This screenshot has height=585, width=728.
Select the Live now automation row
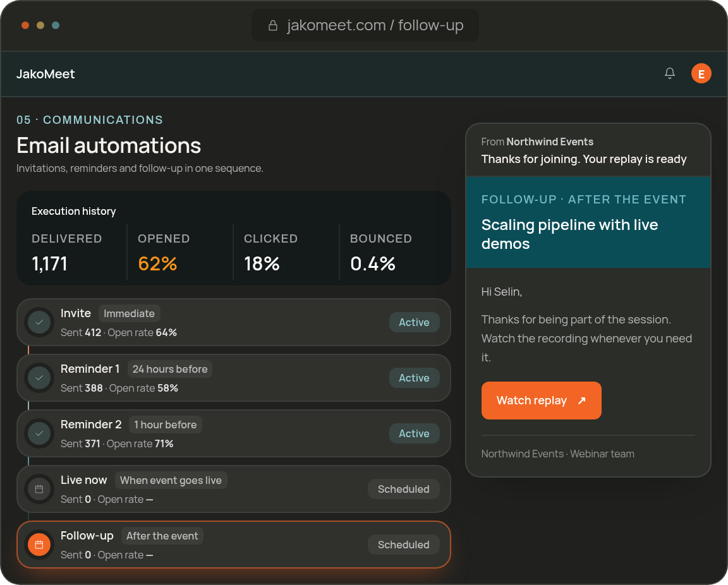pos(234,489)
